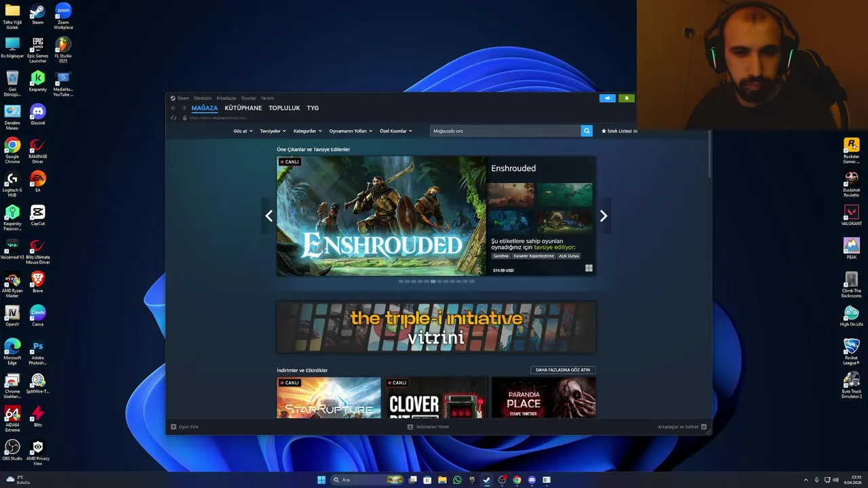Open Steam notifications bell button
Viewport: 868px width, 488px height.
click(x=627, y=98)
